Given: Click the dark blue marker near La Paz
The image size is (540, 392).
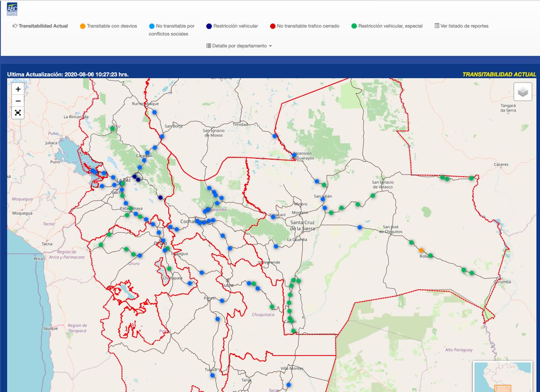Looking at the screenshot, I should [x=135, y=177].
